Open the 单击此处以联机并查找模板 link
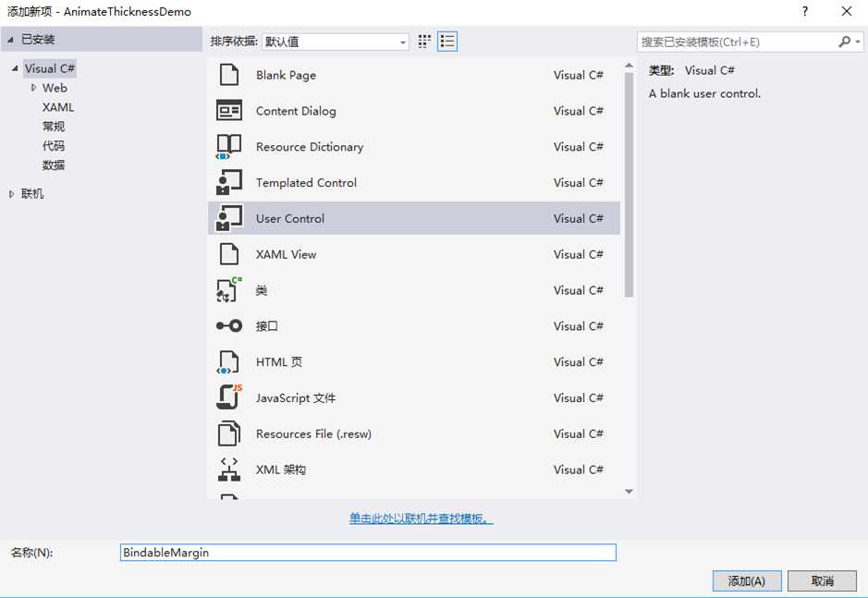 coord(421,519)
